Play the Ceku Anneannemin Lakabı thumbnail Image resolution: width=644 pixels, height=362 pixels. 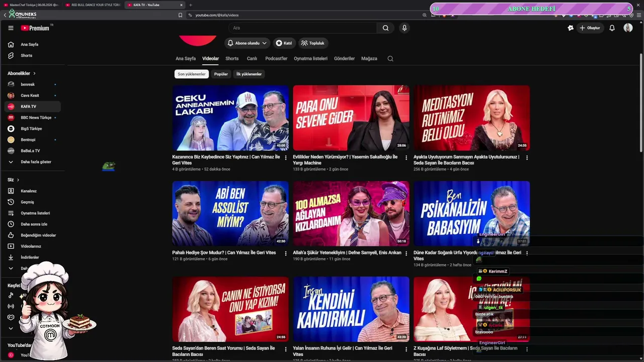pos(230,118)
